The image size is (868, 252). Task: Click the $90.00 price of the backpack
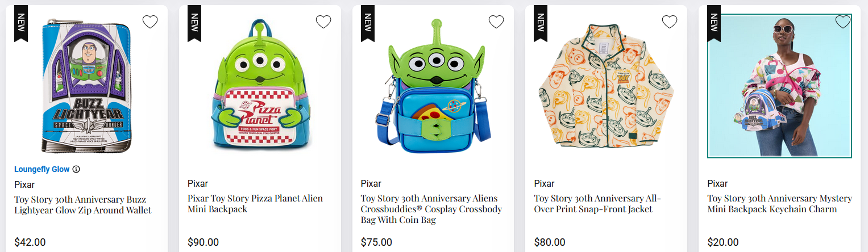click(x=203, y=242)
